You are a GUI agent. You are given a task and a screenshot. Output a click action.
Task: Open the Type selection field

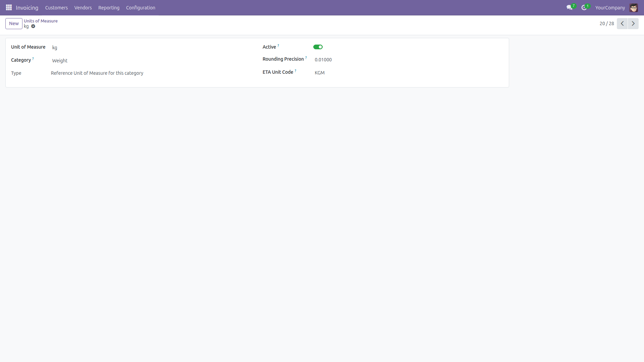pos(151,73)
